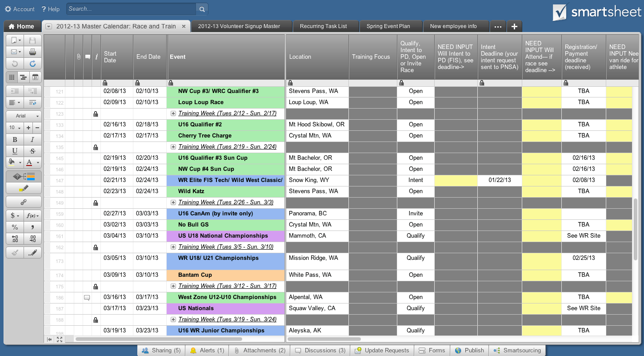Switch to Calendar view
Viewport: 644px width, 356px height.
35,77
